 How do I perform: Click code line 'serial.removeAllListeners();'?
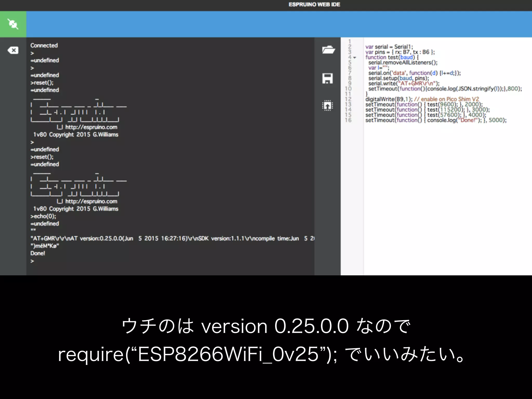(x=403, y=63)
